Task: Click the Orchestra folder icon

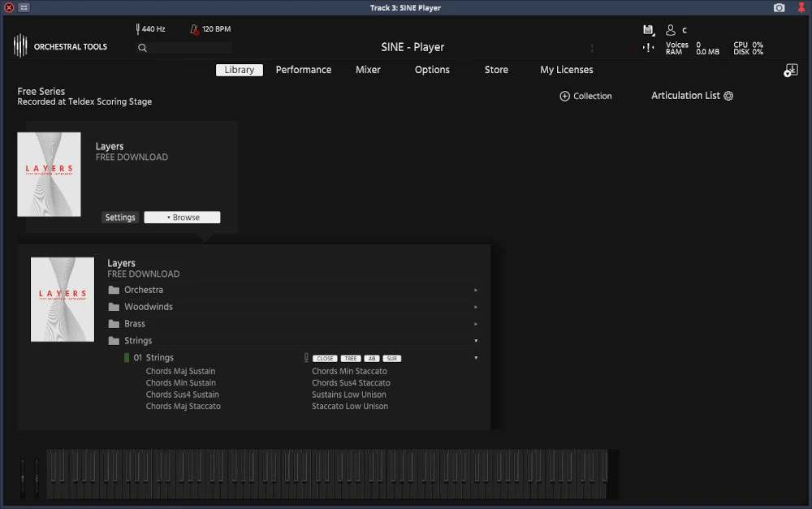Action: (114, 290)
